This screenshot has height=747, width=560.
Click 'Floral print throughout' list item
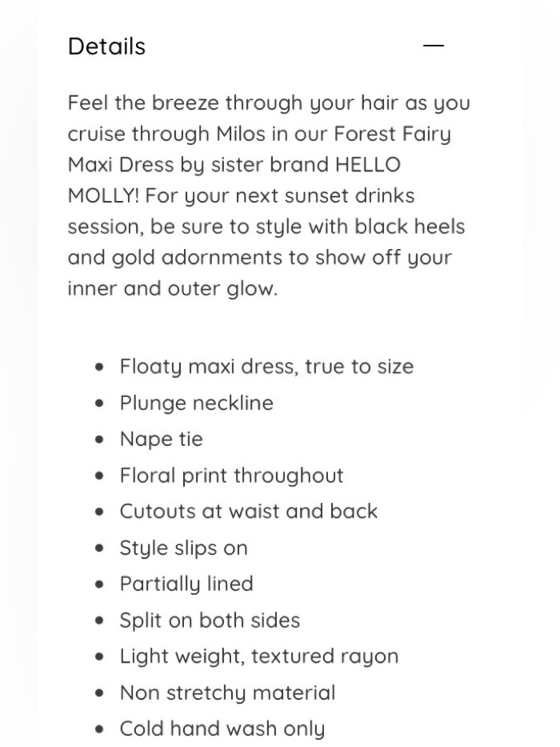[x=231, y=476]
